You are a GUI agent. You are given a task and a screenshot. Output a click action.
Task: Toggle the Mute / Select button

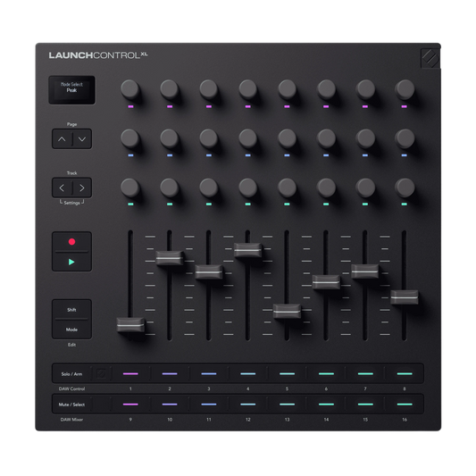pos(71,405)
